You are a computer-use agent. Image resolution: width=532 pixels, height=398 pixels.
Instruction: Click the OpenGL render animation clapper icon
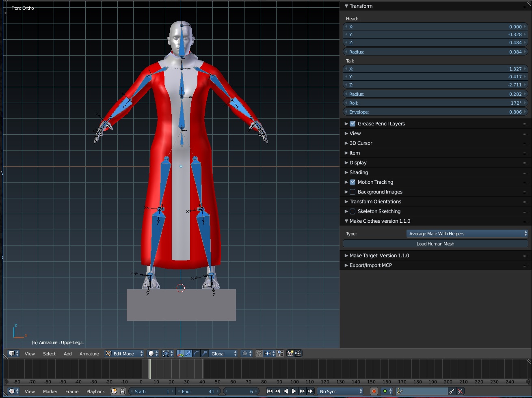point(298,353)
